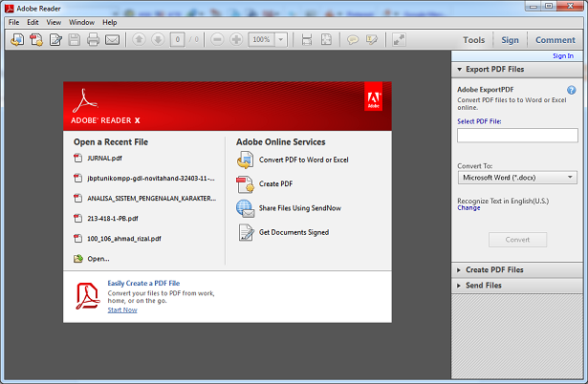
Task: Click the Zoom In plus icon
Action: (x=236, y=39)
